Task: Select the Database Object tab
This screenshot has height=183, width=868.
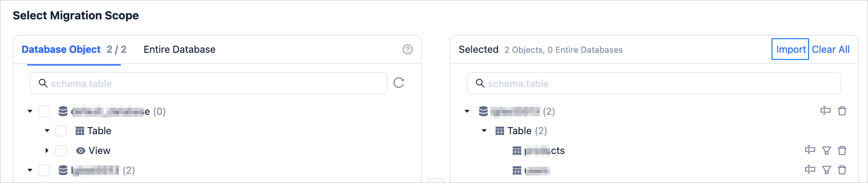Action: click(x=61, y=49)
